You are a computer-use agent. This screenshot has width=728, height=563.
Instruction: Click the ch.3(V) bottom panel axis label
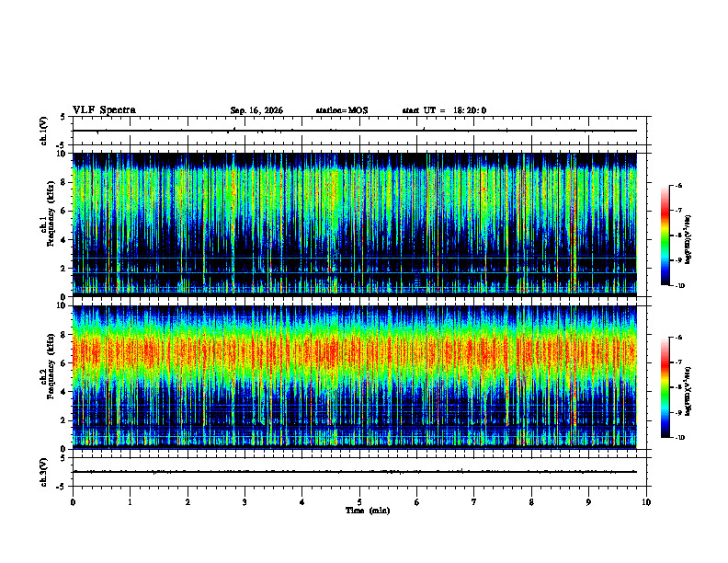44,472
